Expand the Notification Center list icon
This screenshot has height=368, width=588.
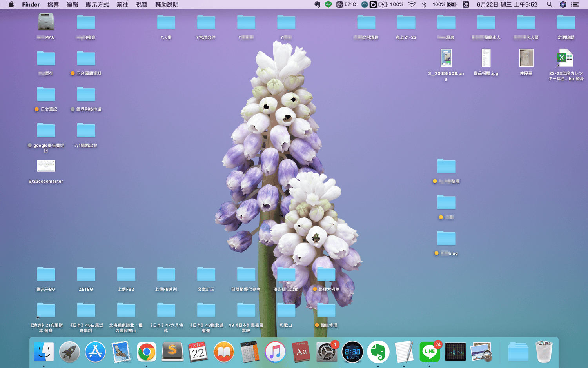[575, 5]
